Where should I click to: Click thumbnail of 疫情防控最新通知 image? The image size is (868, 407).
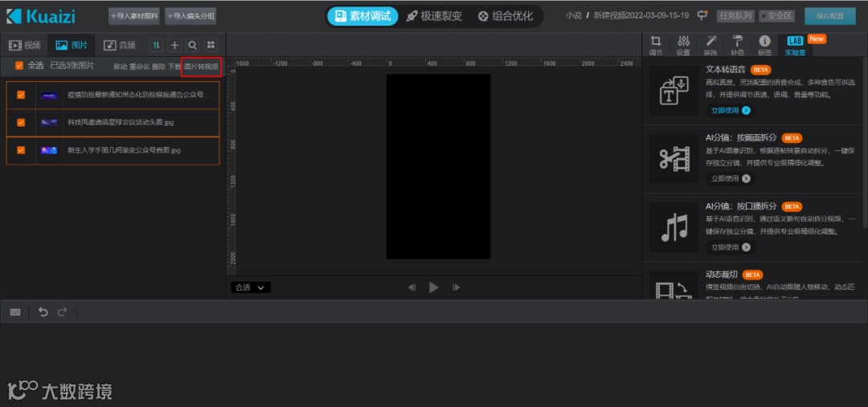click(49, 95)
